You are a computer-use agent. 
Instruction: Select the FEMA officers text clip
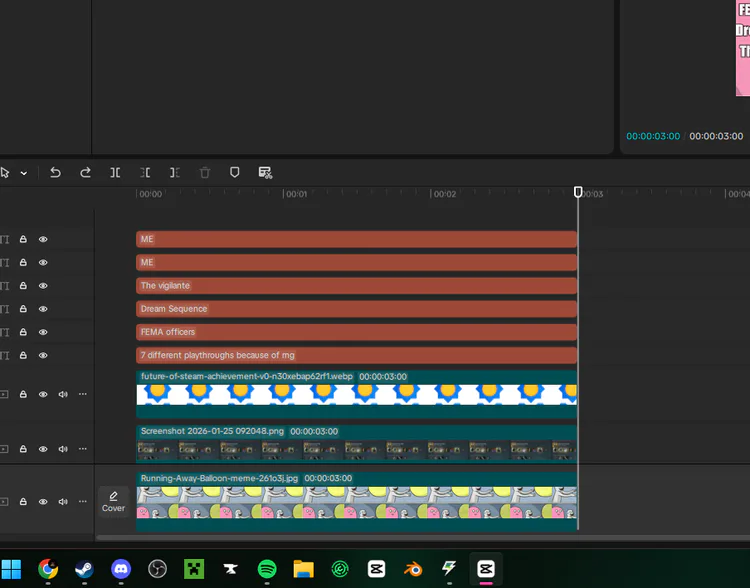pos(356,332)
